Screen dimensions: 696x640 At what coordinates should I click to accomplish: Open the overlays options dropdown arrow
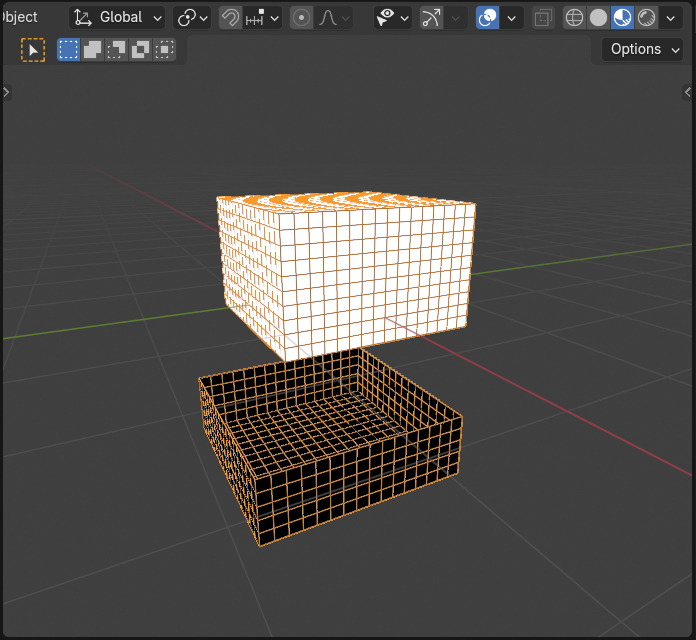[x=511, y=18]
